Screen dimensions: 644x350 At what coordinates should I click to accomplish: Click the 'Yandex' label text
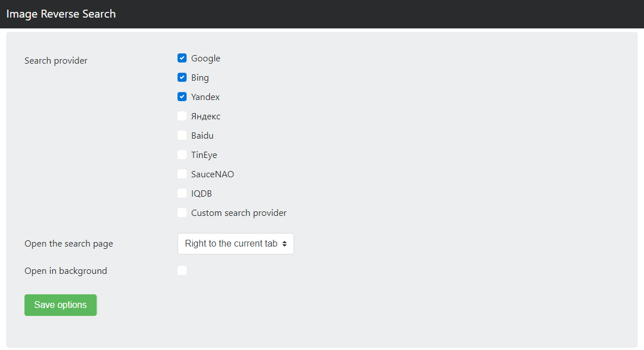point(205,97)
